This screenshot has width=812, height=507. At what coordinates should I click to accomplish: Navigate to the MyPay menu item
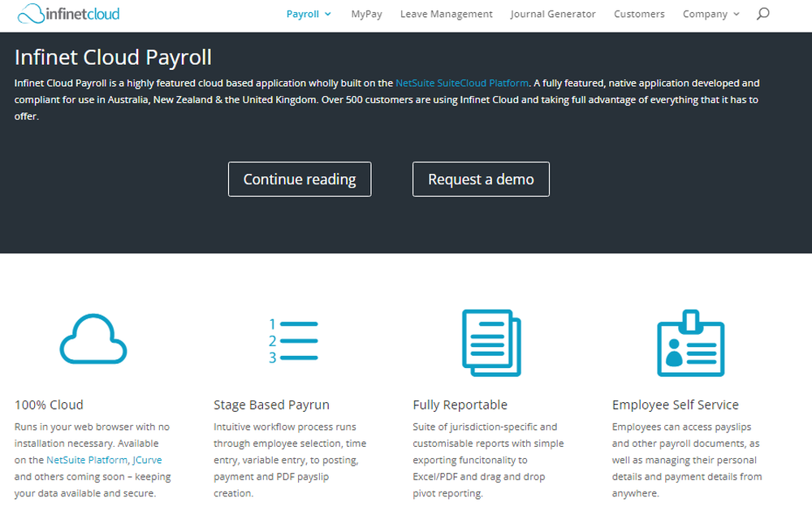pos(366,14)
